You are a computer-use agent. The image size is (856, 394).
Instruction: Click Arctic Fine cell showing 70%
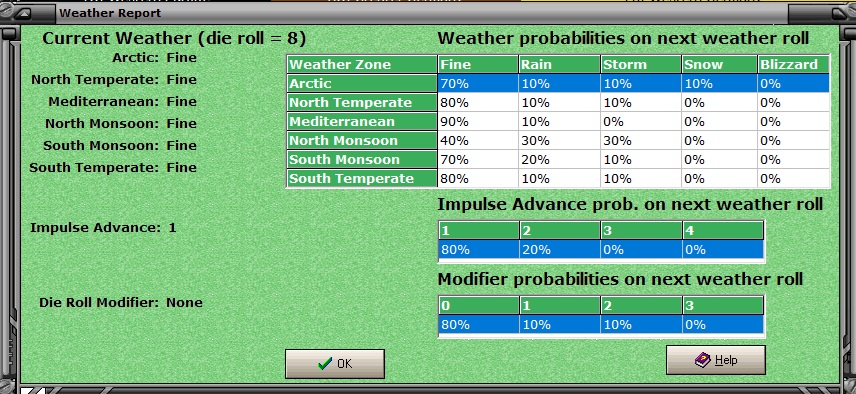(478, 83)
